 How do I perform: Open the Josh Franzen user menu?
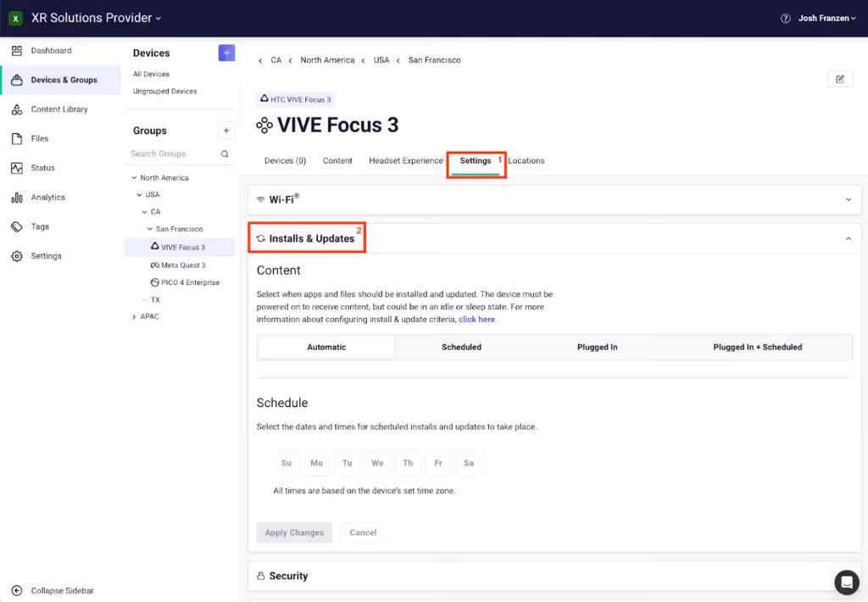(x=826, y=19)
